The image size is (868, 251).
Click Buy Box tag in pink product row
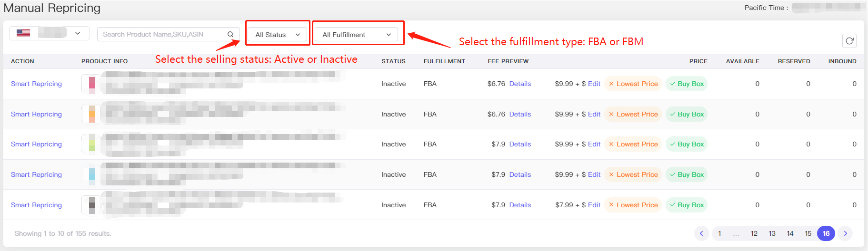(x=687, y=84)
